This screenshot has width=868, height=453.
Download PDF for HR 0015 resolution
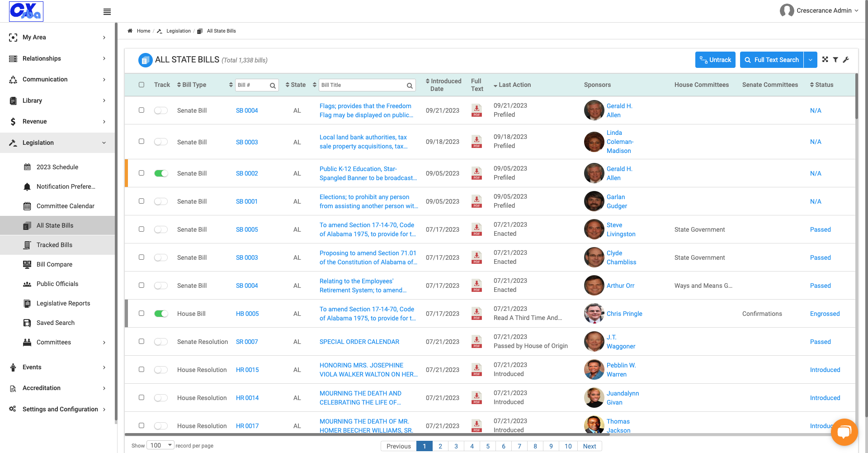[476, 370]
